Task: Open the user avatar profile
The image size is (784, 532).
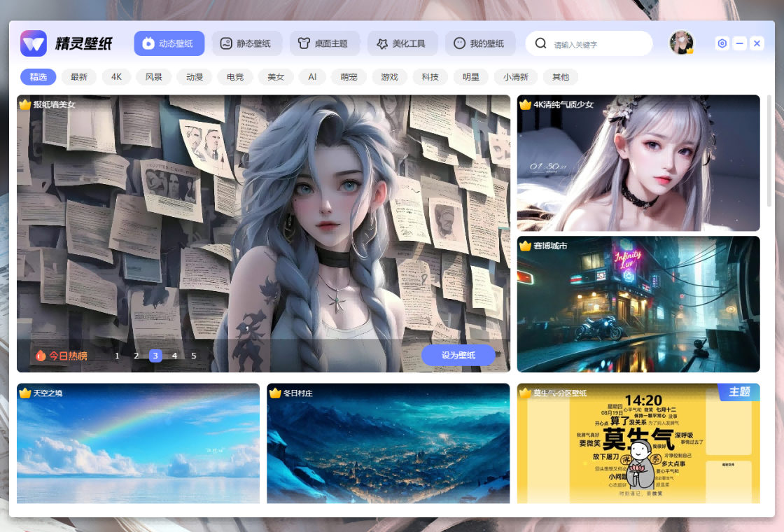Action: tap(682, 43)
